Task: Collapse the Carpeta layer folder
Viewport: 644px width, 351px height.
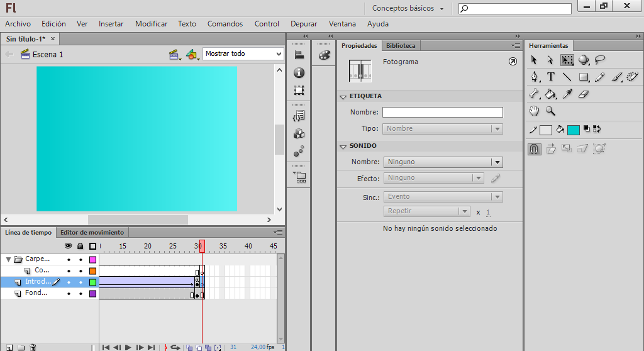Action: coord(8,259)
